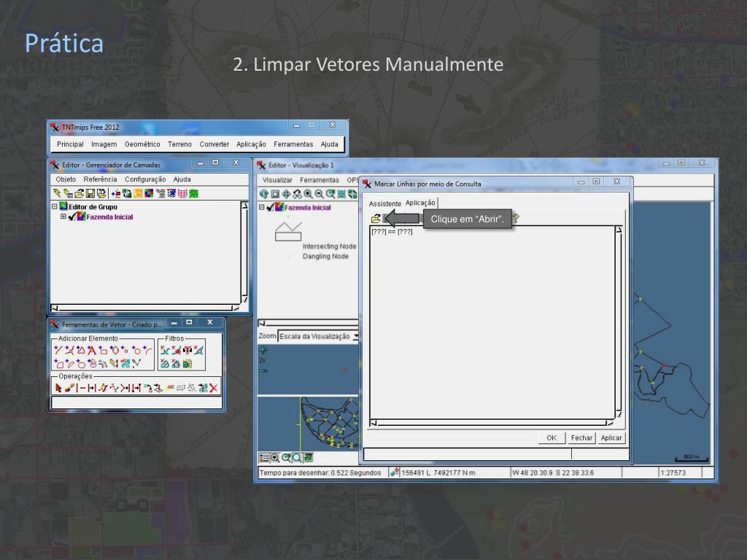Image resolution: width=747 pixels, height=560 pixels.
Task: Click the first filter icon in Filtros group
Action: tap(165, 350)
